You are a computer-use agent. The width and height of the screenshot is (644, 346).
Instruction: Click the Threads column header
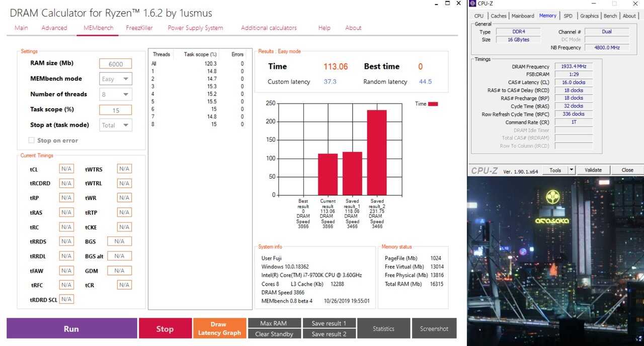(161, 54)
